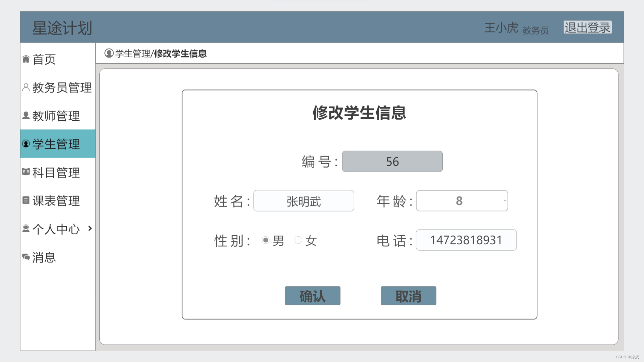Viewport: 644px width, 362px height.
Task: Click the chat bubbles icon for 消息
Action: click(26, 257)
